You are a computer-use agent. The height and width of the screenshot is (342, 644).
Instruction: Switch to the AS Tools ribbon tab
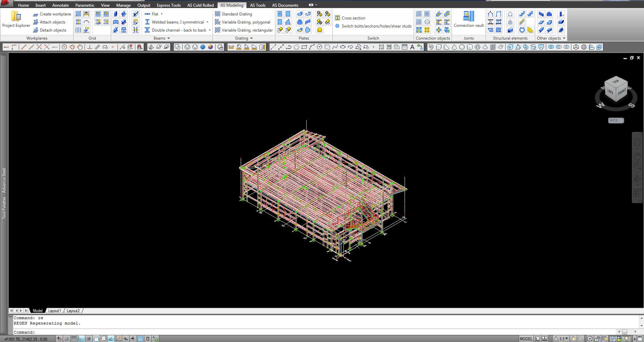click(258, 5)
